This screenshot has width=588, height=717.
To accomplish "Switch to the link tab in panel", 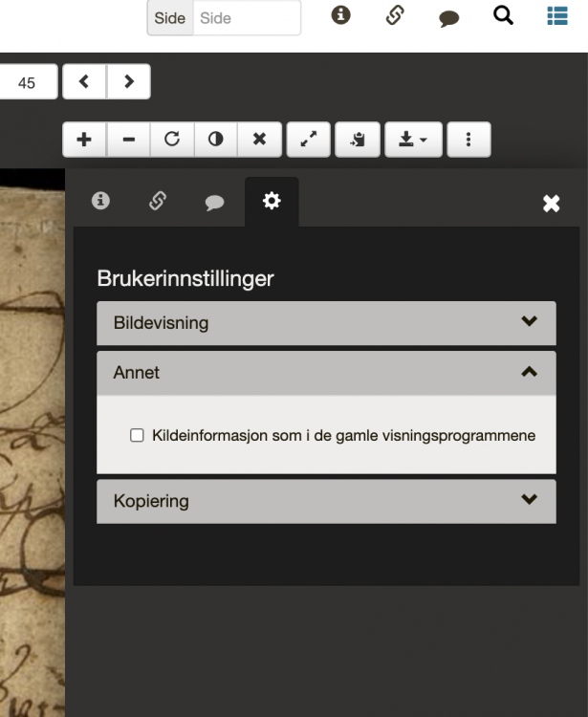I will (x=158, y=201).
